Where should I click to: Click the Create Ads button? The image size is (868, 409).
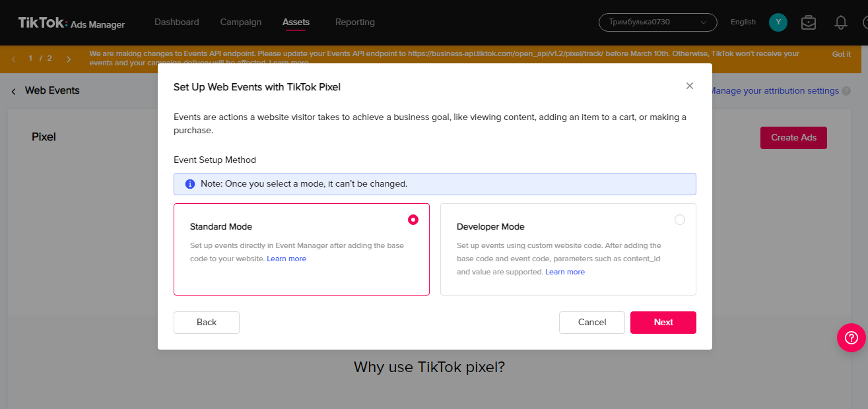coord(793,138)
